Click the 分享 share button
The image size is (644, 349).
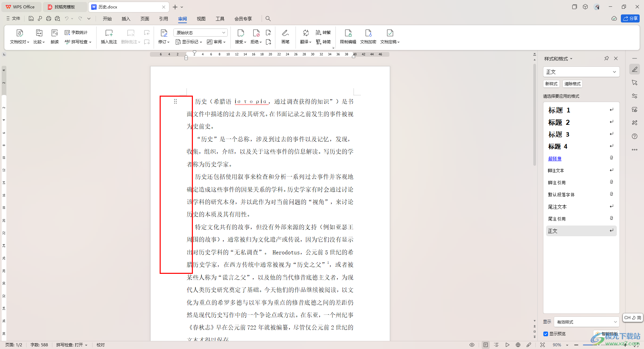pyautogui.click(x=630, y=18)
